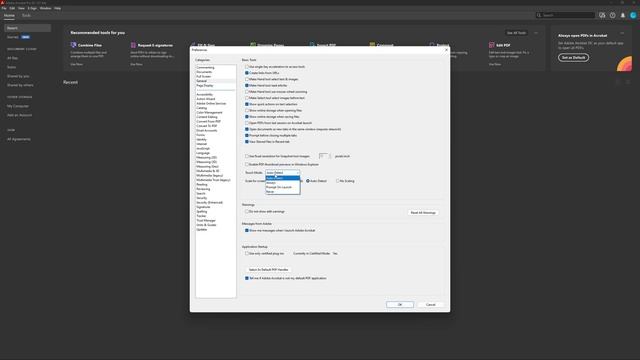
Task: Open the Edit menu
Action: pos(12,8)
